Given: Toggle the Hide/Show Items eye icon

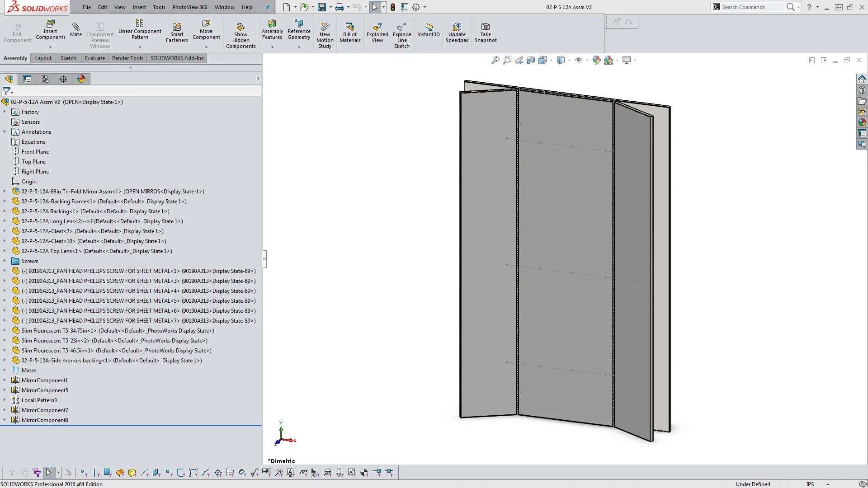Looking at the screenshot, I should tap(579, 60).
